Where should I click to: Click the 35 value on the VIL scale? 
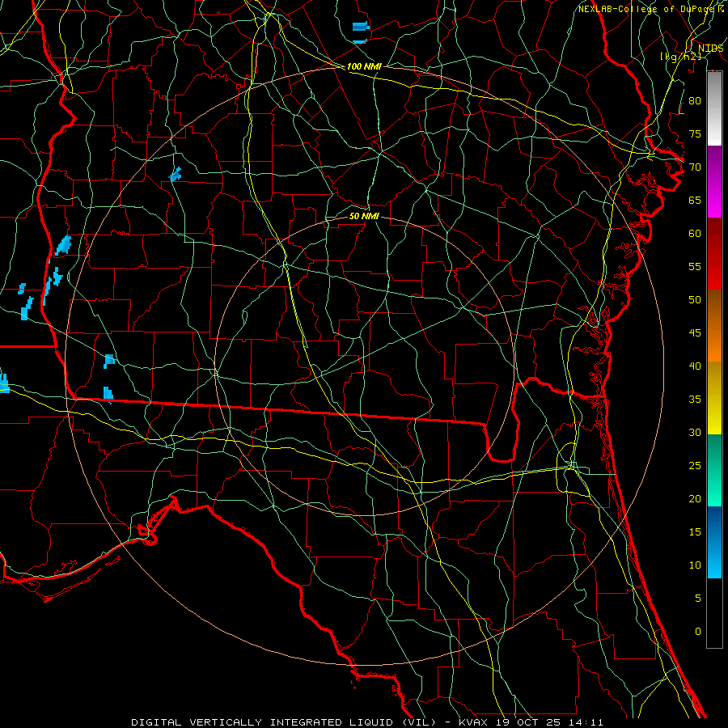695,400
